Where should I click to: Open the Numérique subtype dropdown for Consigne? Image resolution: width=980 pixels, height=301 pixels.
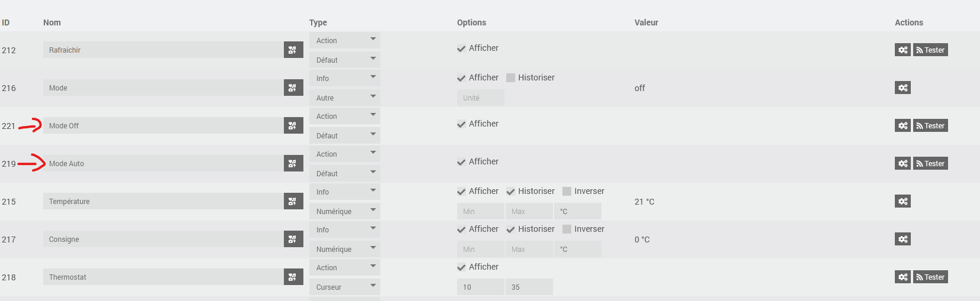point(345,249)
